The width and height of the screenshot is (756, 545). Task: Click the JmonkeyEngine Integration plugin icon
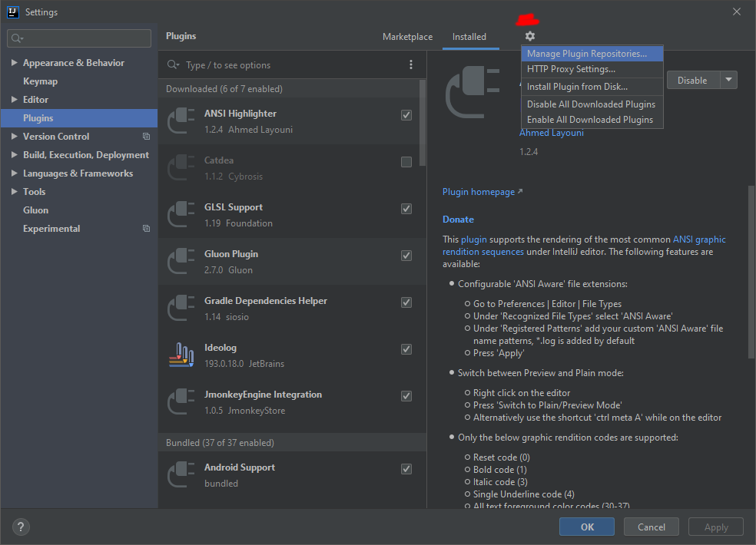[x=181, y=402]
